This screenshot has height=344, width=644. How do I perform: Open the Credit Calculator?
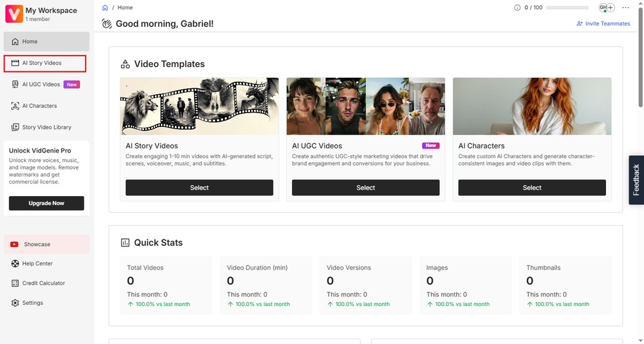(x=43, y=283)
